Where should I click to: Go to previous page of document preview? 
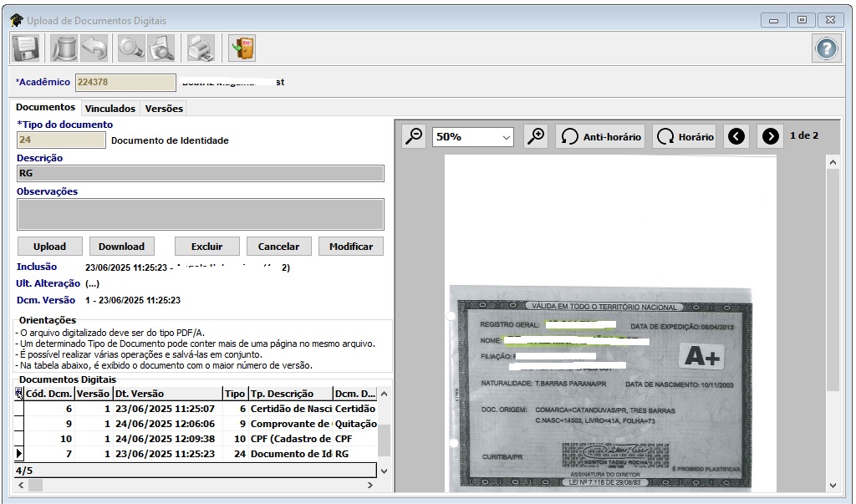point(736,136)
